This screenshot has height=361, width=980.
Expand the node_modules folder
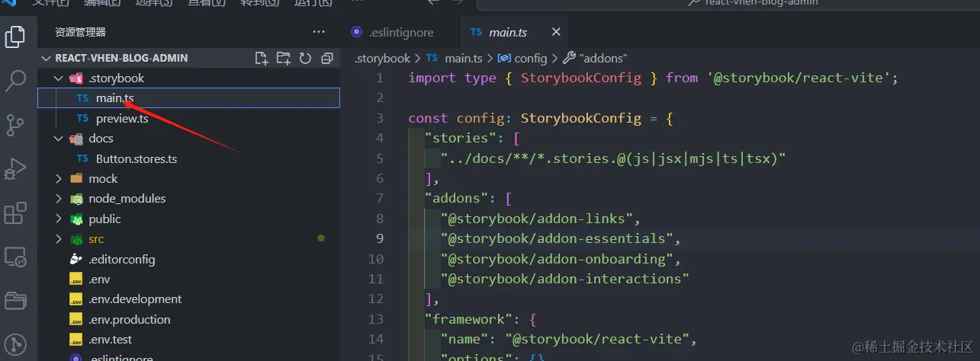59,198
